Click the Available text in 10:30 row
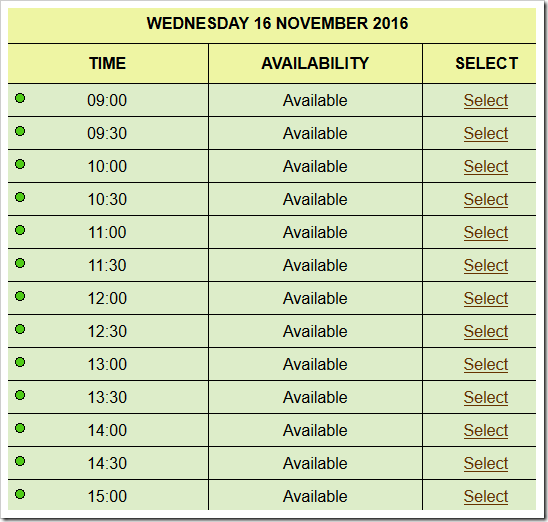The width and height of the screenshot is (548, 522). click(x=315, y=200)
